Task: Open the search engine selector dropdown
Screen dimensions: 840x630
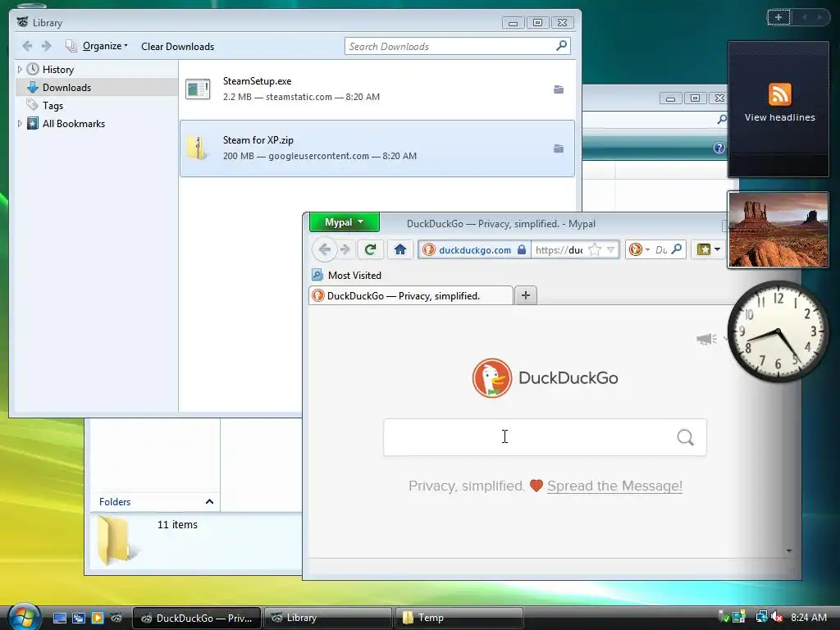Action: click(x=639, y=249)
